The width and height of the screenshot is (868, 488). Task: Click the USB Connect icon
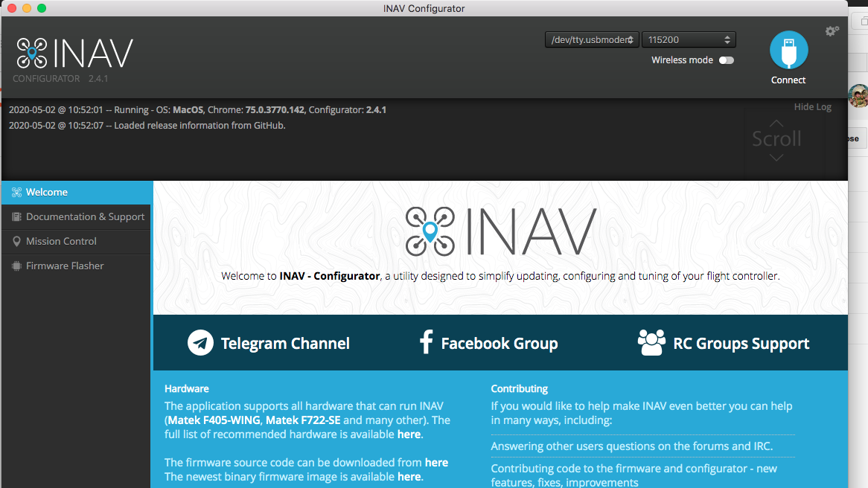pos(789,50)
